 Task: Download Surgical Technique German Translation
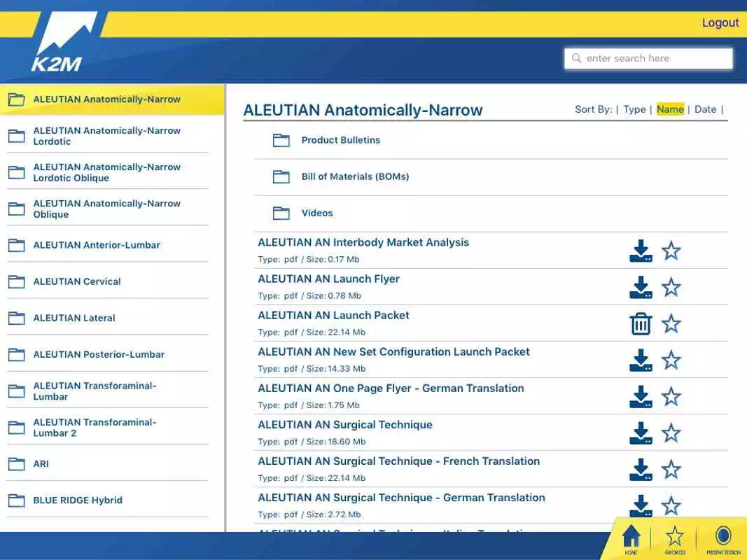point(641,505)
